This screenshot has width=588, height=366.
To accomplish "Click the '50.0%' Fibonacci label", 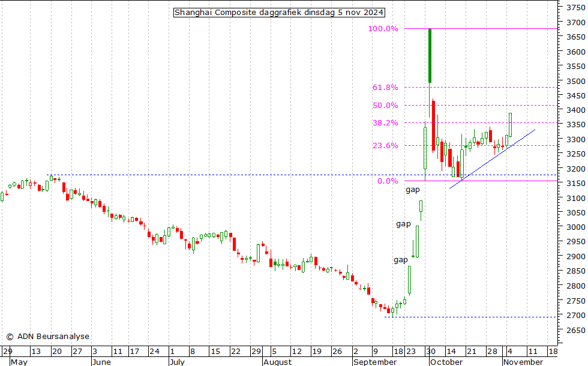I will click(x=385, y=106).
